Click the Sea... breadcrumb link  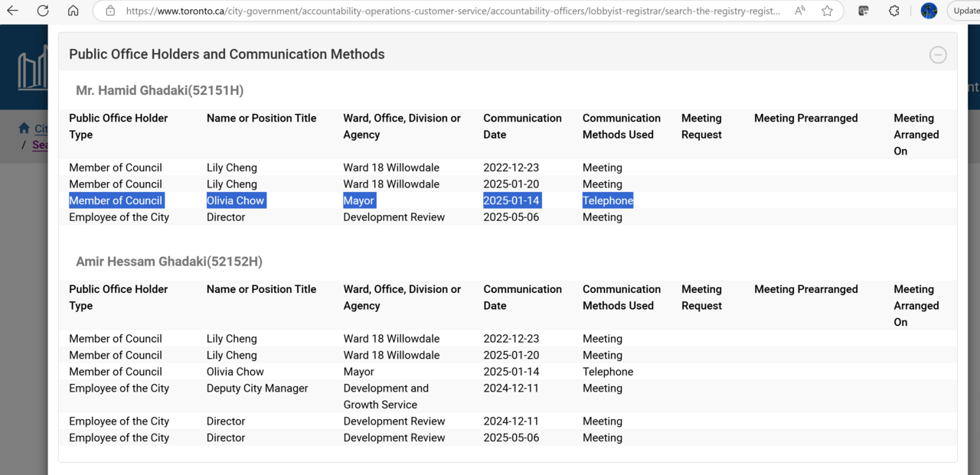(x=40, y=145)
